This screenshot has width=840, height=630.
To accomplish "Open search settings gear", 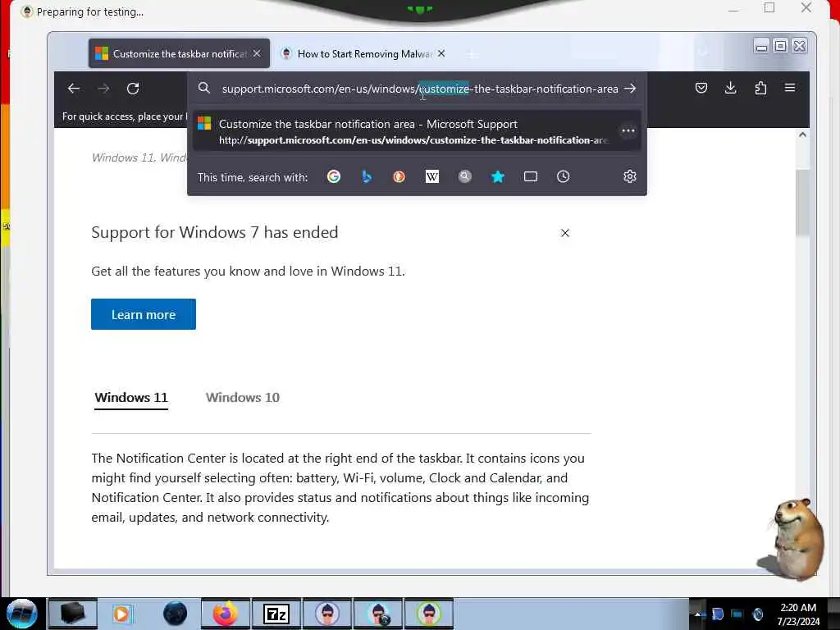I will [630, 176].
